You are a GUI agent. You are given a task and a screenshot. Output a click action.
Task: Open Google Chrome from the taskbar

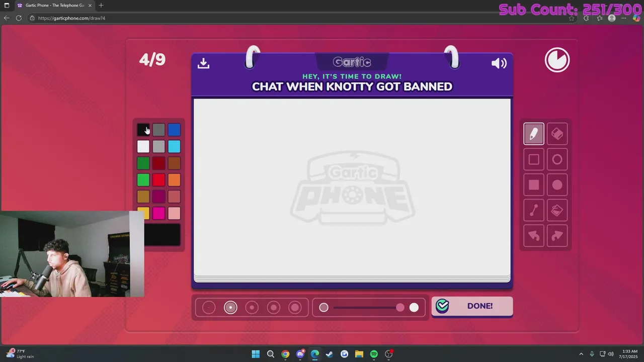(x=285, y=354)
